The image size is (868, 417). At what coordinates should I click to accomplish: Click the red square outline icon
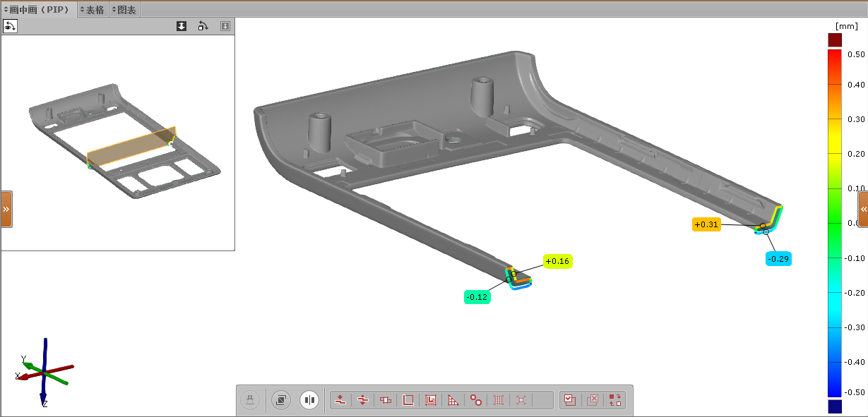click(408, 400)
